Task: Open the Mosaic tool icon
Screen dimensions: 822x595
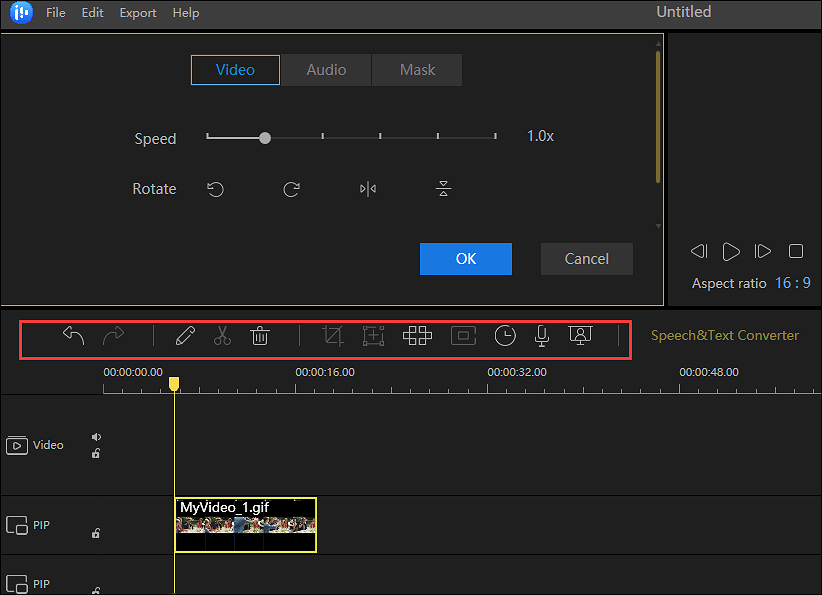Action: click(417, 336)
